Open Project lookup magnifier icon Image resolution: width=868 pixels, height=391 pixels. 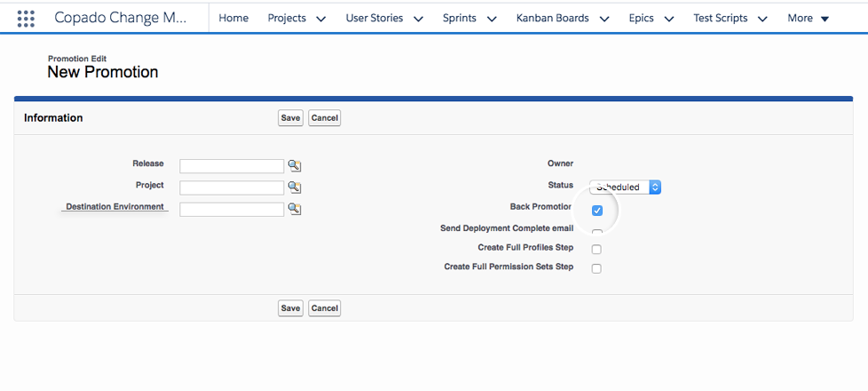point(295,188)
